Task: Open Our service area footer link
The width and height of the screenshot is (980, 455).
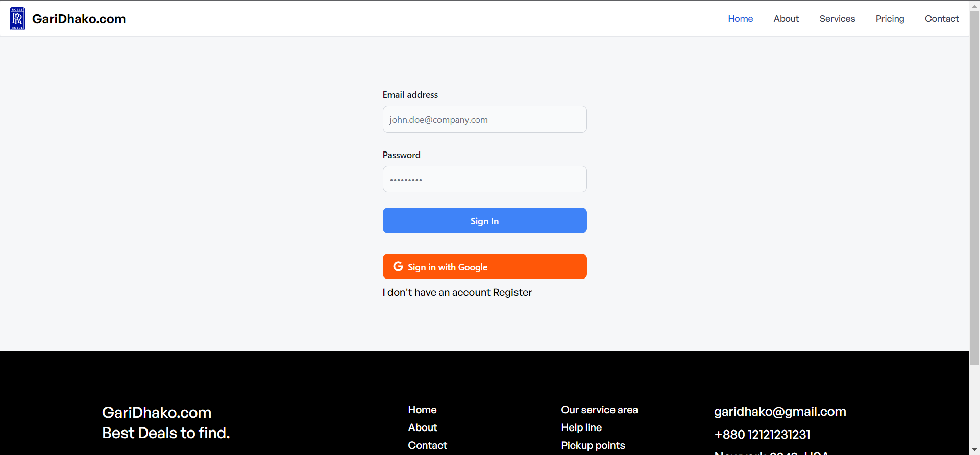Action: (x=599, y=410)
